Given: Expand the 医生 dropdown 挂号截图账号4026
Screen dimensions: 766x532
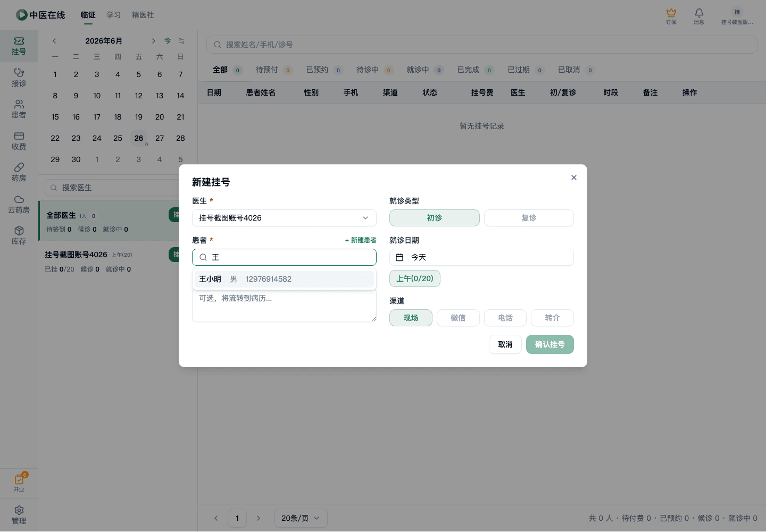Looking at the screenshot, I should (284, 218).
